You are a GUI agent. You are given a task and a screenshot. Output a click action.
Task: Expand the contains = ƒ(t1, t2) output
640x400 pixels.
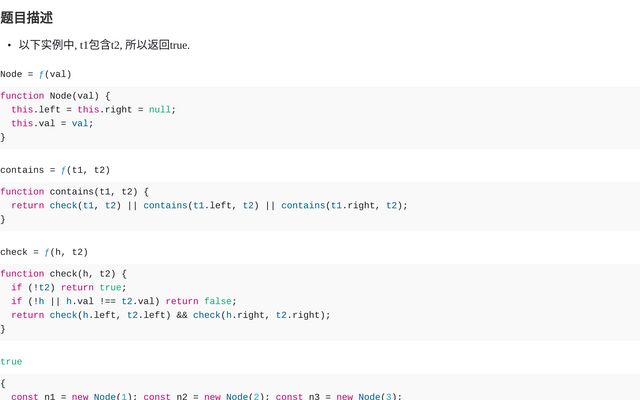point(55,170)
